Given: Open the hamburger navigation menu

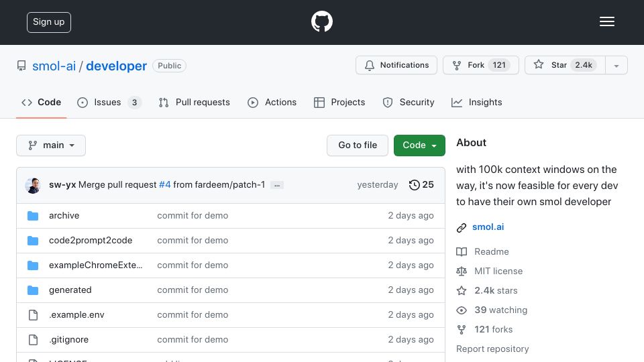Looking at the screenshot, I should coord(606,21).
